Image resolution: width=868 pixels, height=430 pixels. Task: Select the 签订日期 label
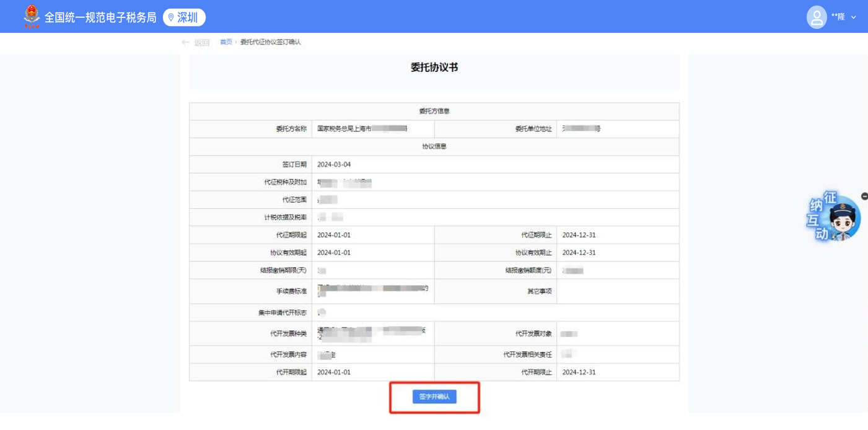(x=294, y=165)
